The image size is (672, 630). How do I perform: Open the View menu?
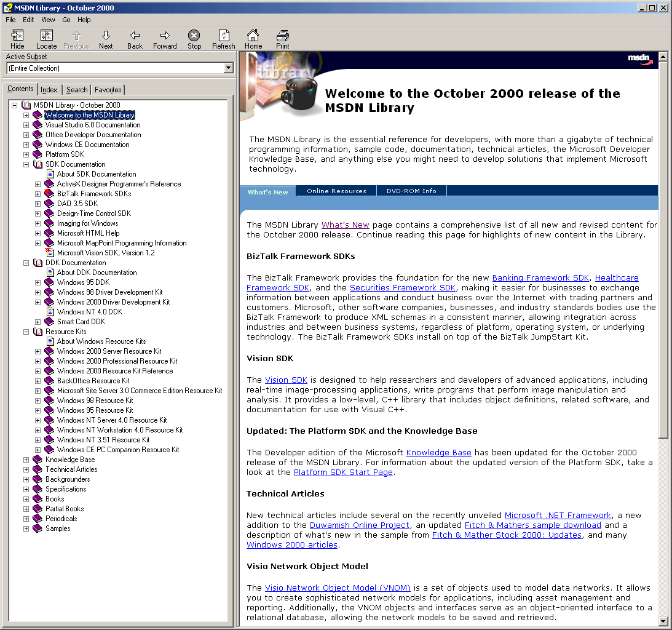click(48, 20)
